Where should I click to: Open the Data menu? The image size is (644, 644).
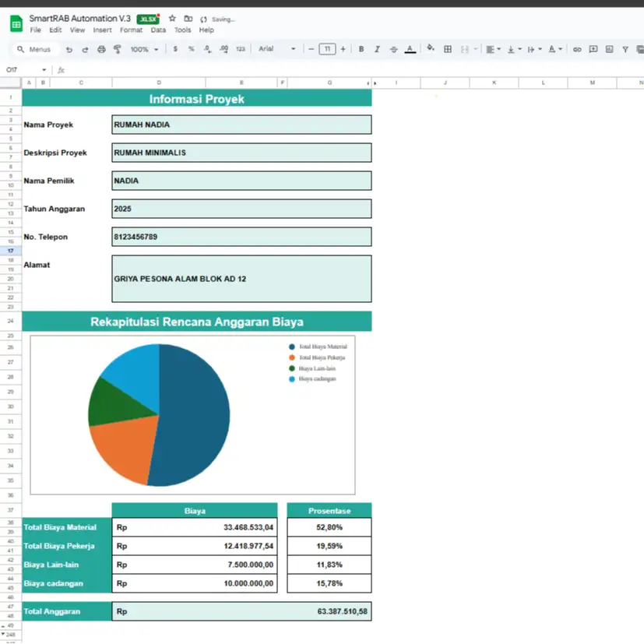pos(158,30)
